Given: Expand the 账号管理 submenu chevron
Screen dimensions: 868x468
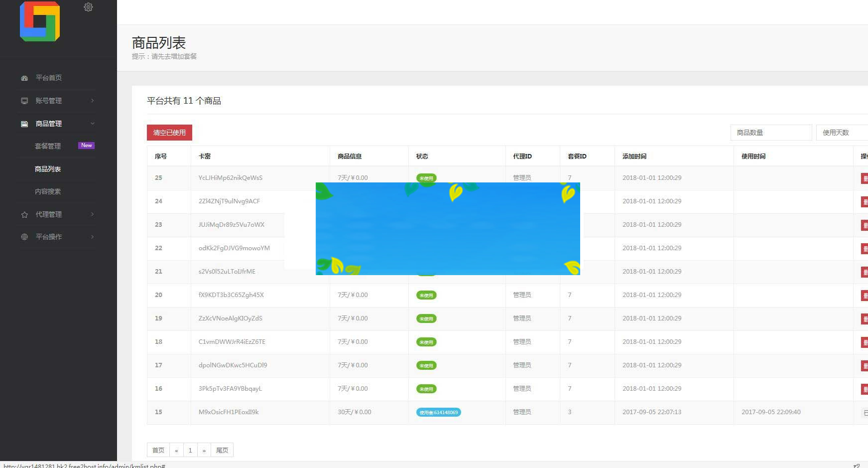Looking at the screenshot, I should tap(92, 101).
